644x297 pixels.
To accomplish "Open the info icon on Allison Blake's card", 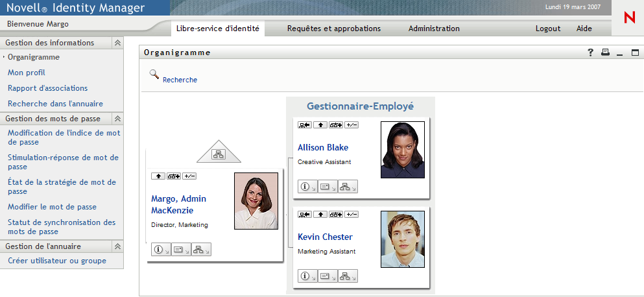I will 307,187.
